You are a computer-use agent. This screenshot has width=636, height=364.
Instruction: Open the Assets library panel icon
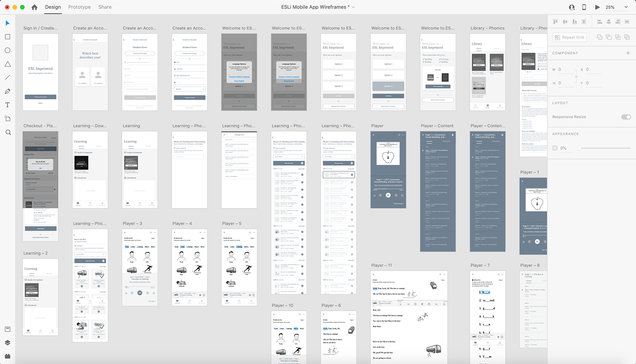[x=8, y=329]
